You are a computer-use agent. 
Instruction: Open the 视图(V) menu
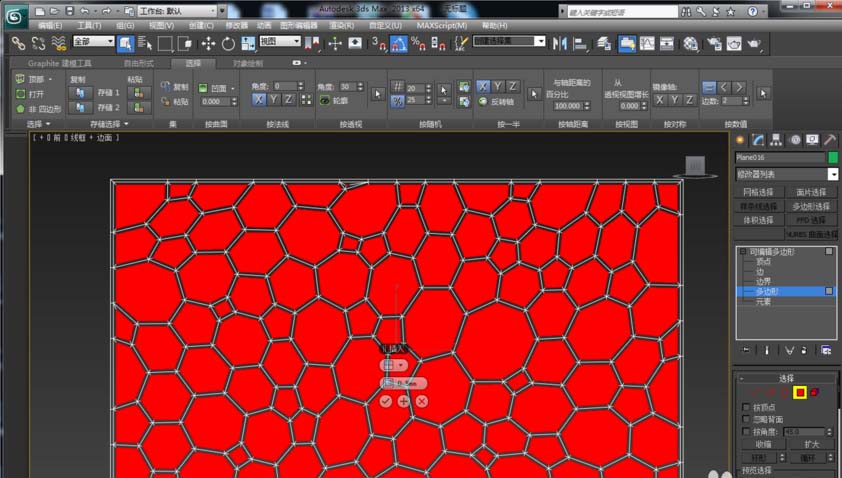161,25
